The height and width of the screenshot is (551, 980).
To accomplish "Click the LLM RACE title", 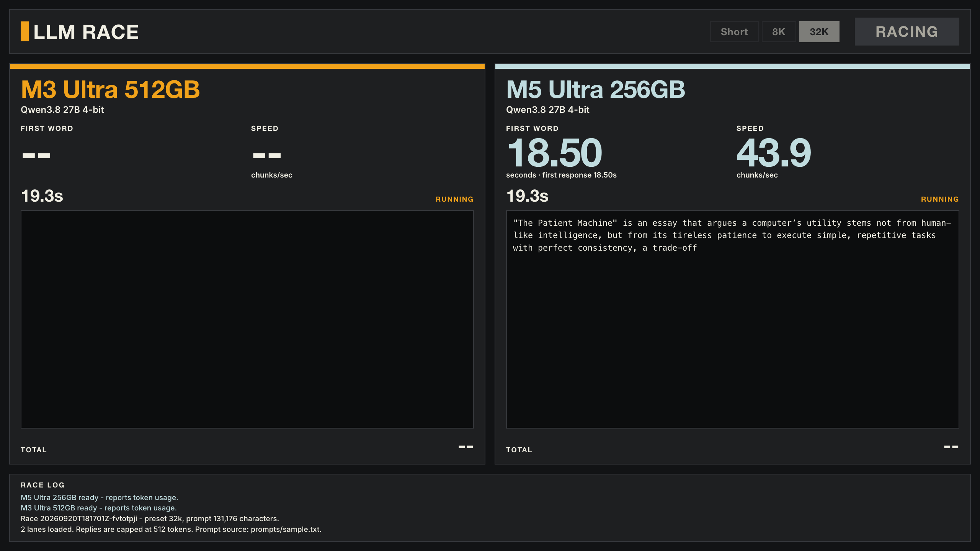I will tap(86, 32).
